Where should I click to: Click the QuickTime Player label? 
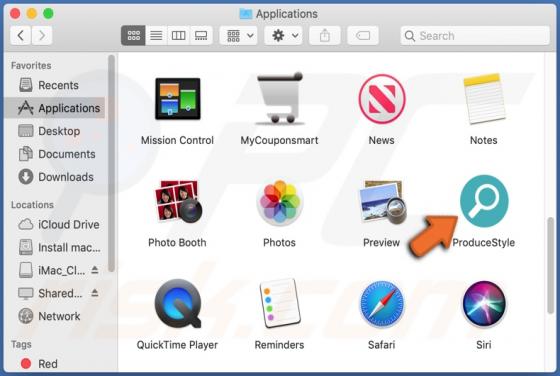[x=177, y=345]
